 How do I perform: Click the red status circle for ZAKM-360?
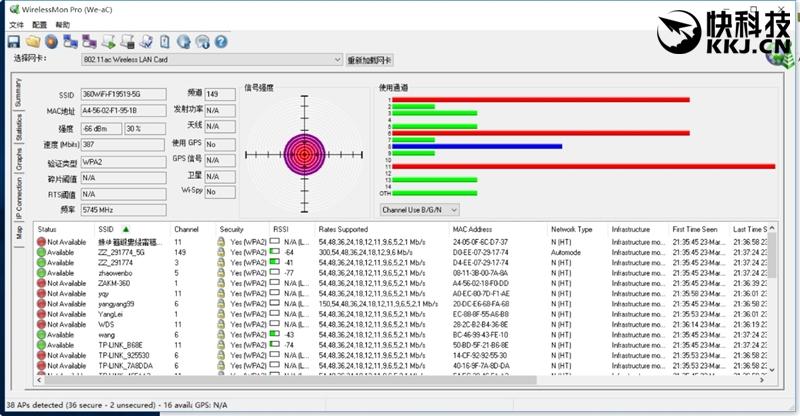click(41, 283)
